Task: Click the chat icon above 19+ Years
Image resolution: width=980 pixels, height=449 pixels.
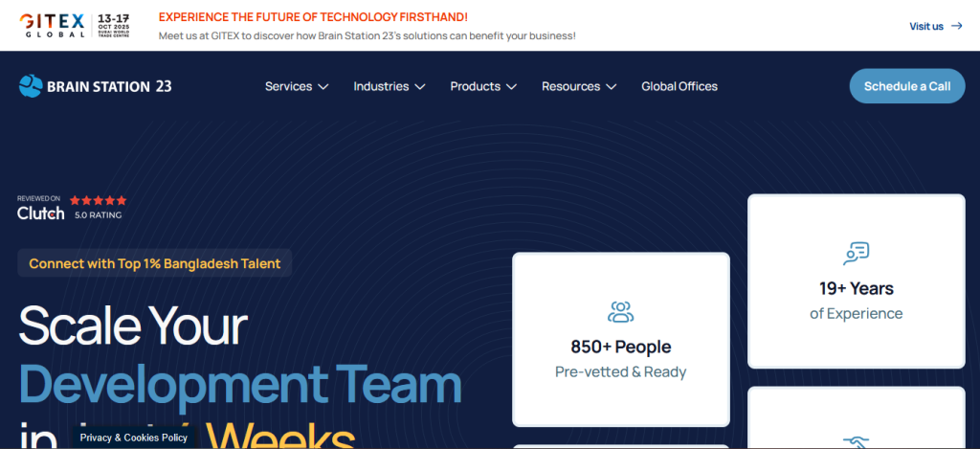Action: [856, 254]
